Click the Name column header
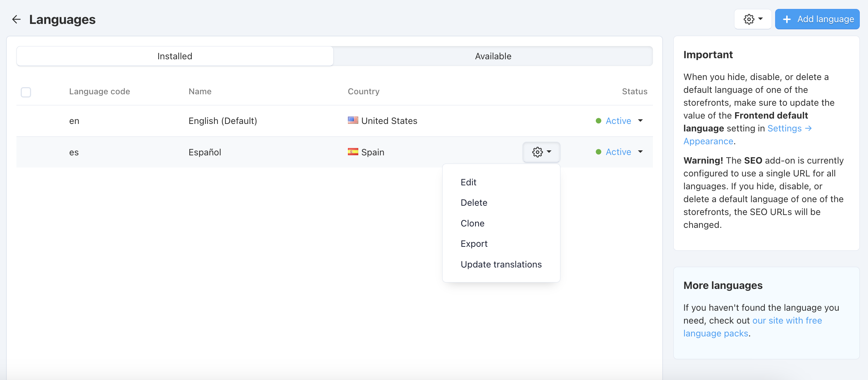868x380 pixels. click(200, 91)
